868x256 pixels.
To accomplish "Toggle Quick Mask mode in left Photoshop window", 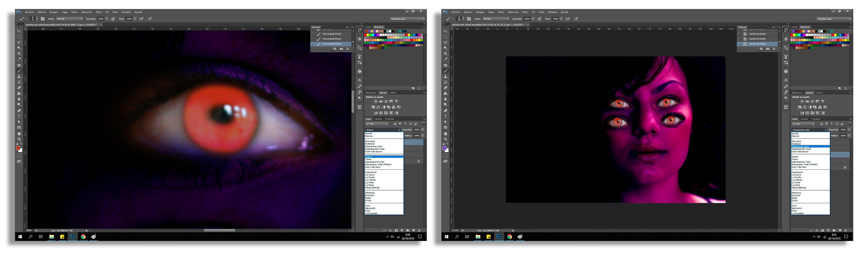I will 19,155.
